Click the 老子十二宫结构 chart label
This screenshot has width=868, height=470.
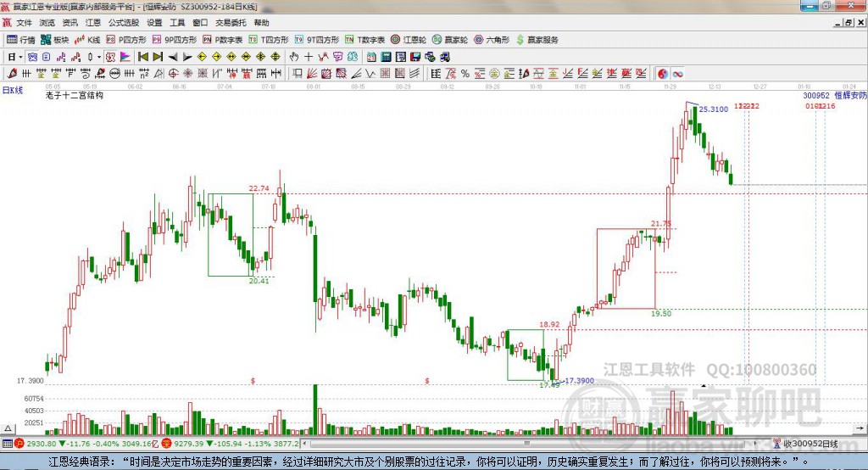click(75, 95)
